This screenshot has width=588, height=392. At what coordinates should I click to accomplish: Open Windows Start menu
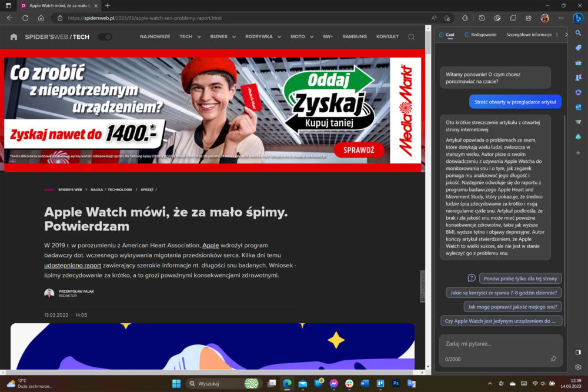176,383
